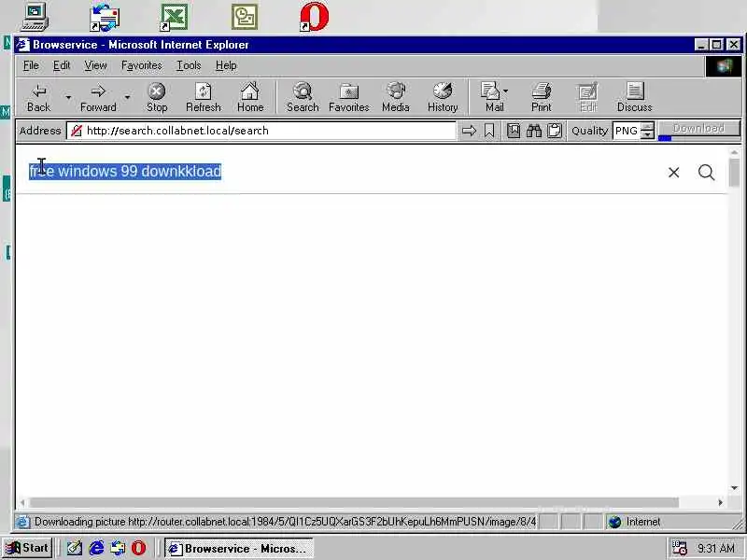
Task: Stop page loading with Stop button
Action: pyautogui.click(x=157, y=98)
